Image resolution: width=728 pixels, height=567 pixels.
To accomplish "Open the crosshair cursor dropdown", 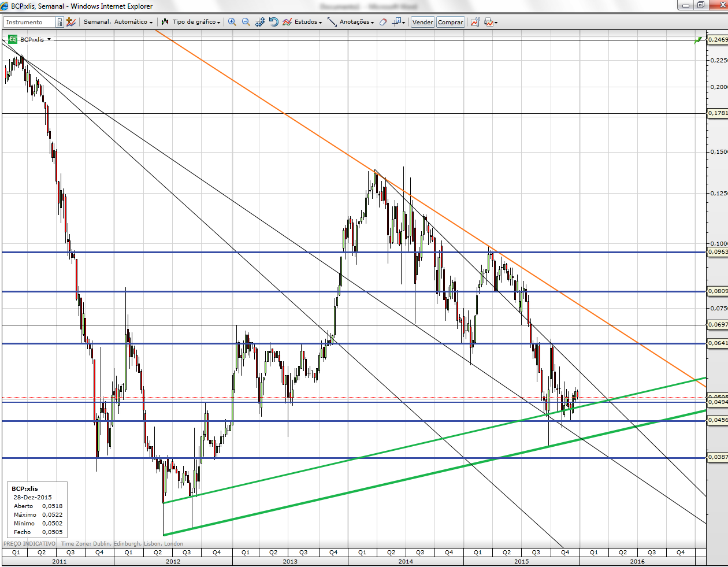I will [399, 22].
